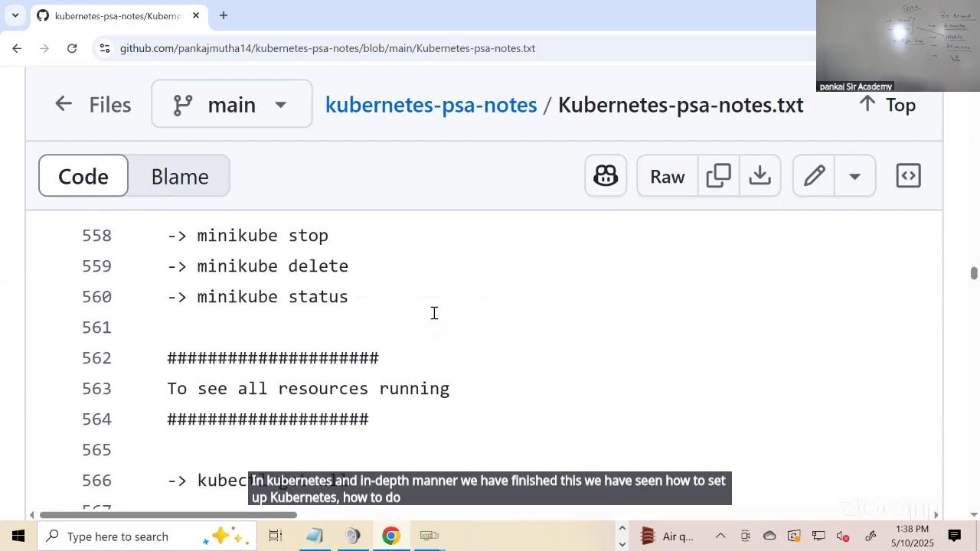Click the horizontal code scrollbar
This screenshot has width=980, height=551.
pyautogui.click(x=168, y=515)
